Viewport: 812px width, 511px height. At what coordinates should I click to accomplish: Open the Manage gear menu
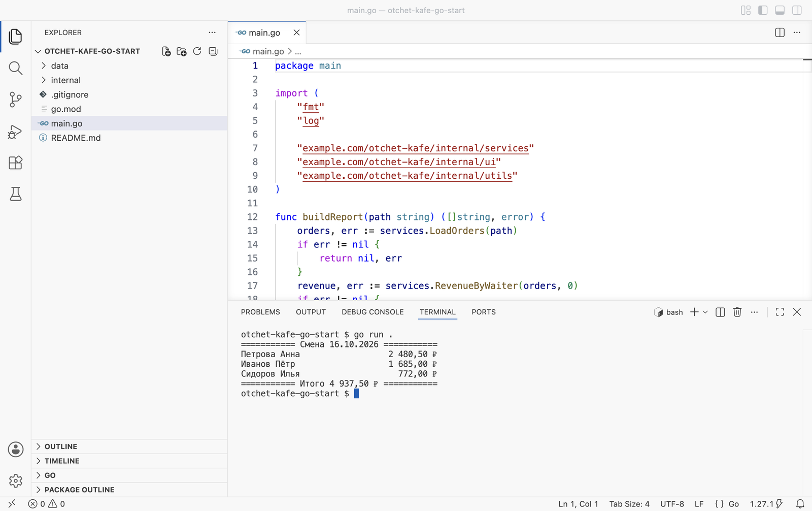[15, 481]
